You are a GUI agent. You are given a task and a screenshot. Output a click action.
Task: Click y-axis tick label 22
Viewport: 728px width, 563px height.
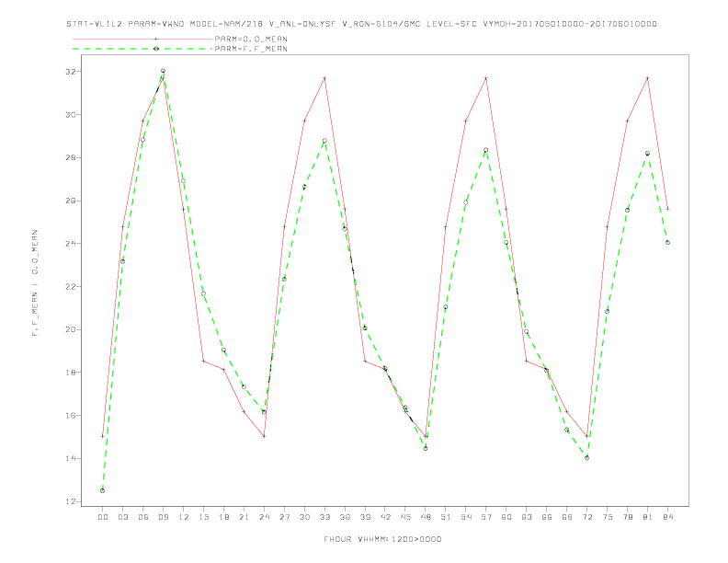point(71,287)
